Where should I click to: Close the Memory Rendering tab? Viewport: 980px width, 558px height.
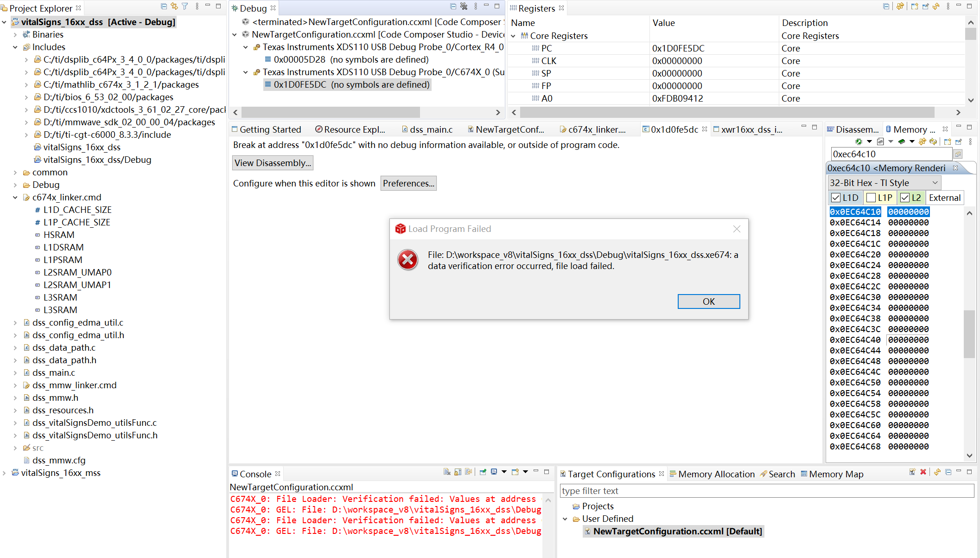point(955,168)
